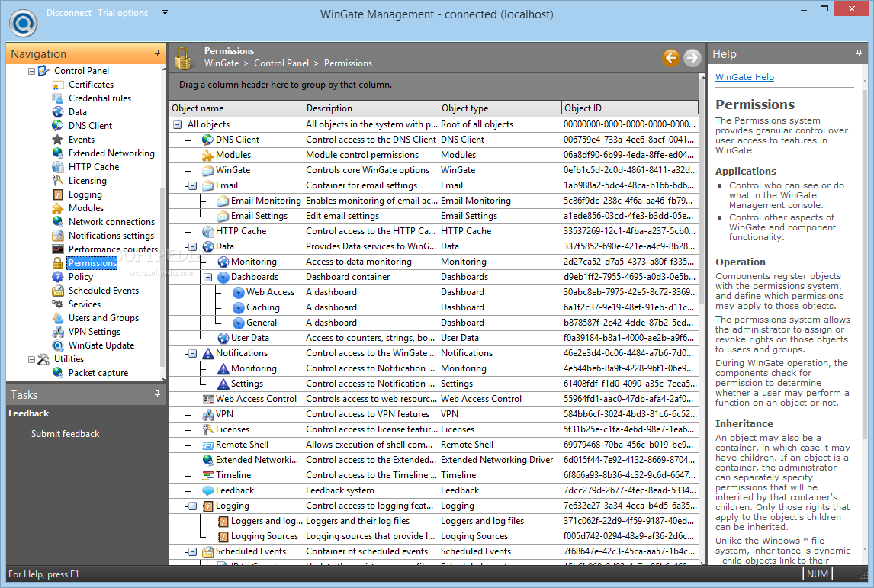Open Trial options in title bar
Viewport: 874px width, 588px height.
coord(123,13)
